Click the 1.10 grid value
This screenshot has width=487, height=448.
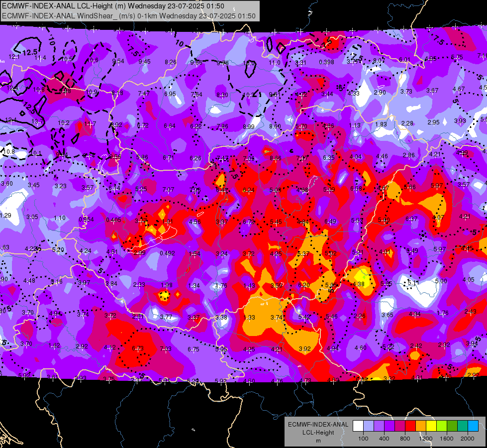coord(60,218)
